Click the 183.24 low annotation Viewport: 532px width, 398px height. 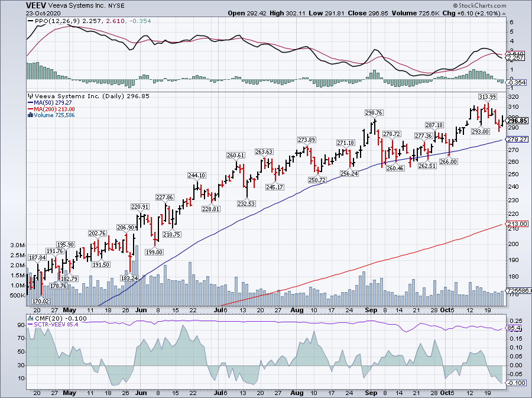coord(129,278)
